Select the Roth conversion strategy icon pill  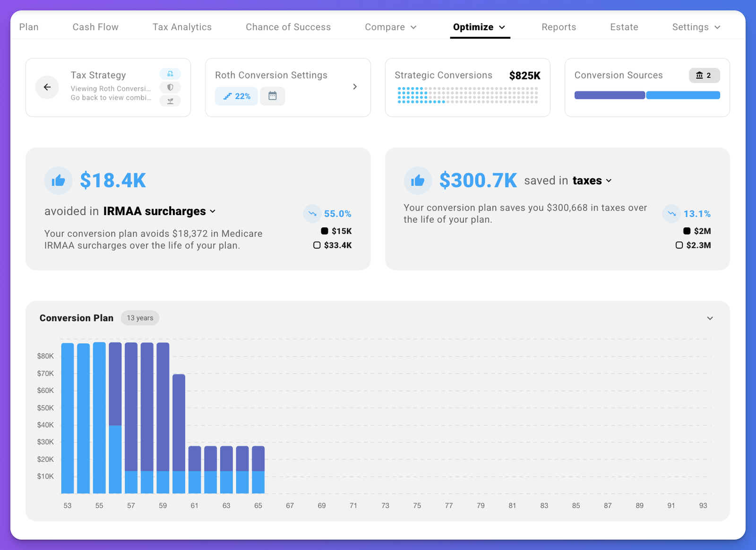click(170, 74)
